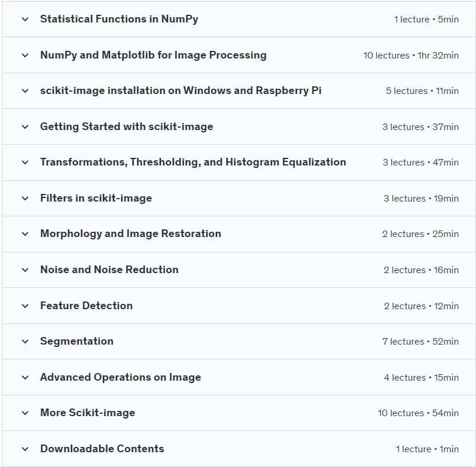Screen dimensions: 476x467
Task: Expand the Segmentation section arrow
Action: 25,341
